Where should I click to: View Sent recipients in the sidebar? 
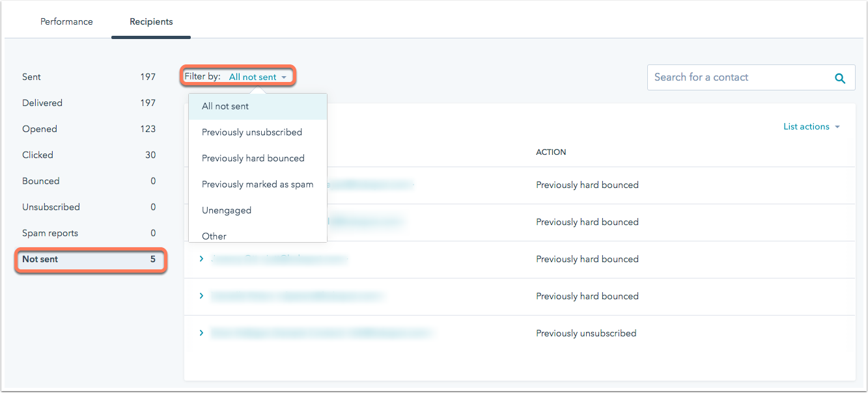click(31, 77)
